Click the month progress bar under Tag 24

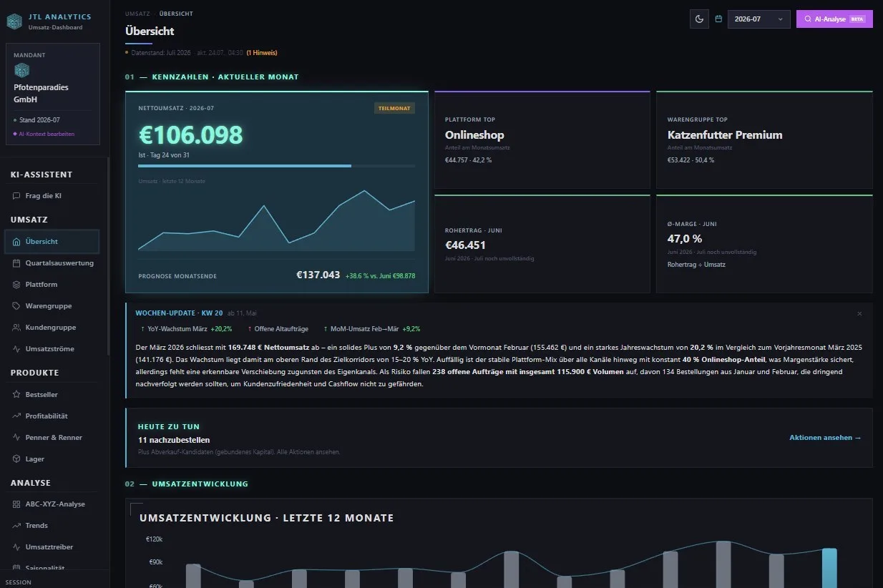coord(276,166)
